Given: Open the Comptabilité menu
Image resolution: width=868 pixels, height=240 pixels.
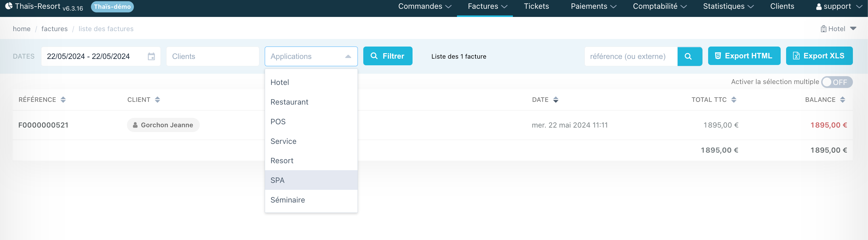Looking at the screenshot, I should pyautogui.click(x=659, y=6).
